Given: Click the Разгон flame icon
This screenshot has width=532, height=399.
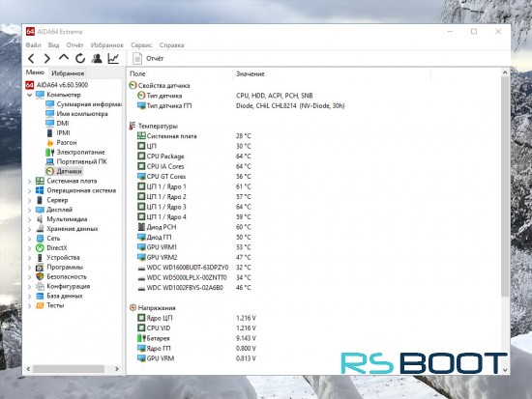Looking at the screenshot, I should pyautogui.click(x=50, y=143).
